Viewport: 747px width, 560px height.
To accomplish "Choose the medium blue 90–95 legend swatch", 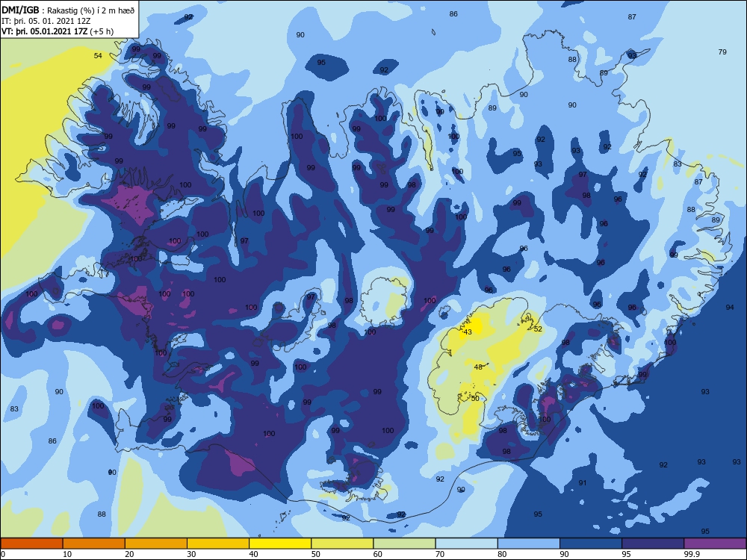I will pyautogui.click(x=591, y=544).
